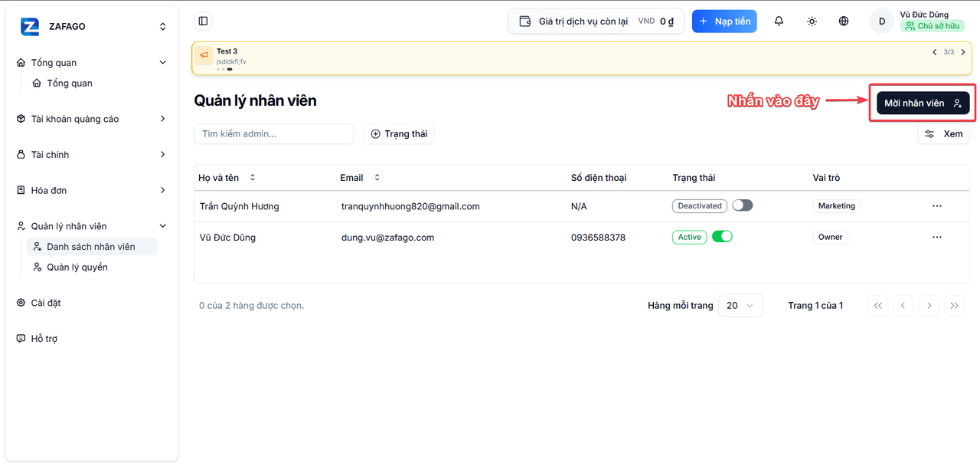Viewport: 980px width, 466px height.
Task: Collapse Quản lý nhân viên section
Action: click(162, 226)
